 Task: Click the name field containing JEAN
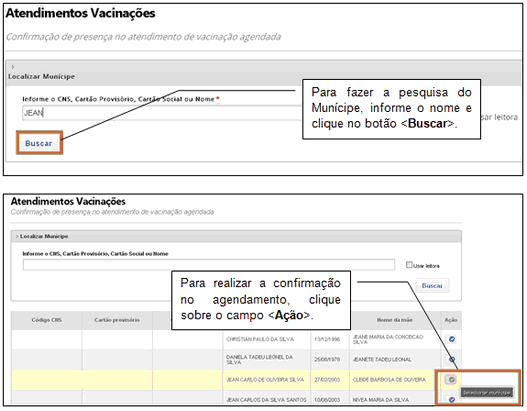click(161, 113)
